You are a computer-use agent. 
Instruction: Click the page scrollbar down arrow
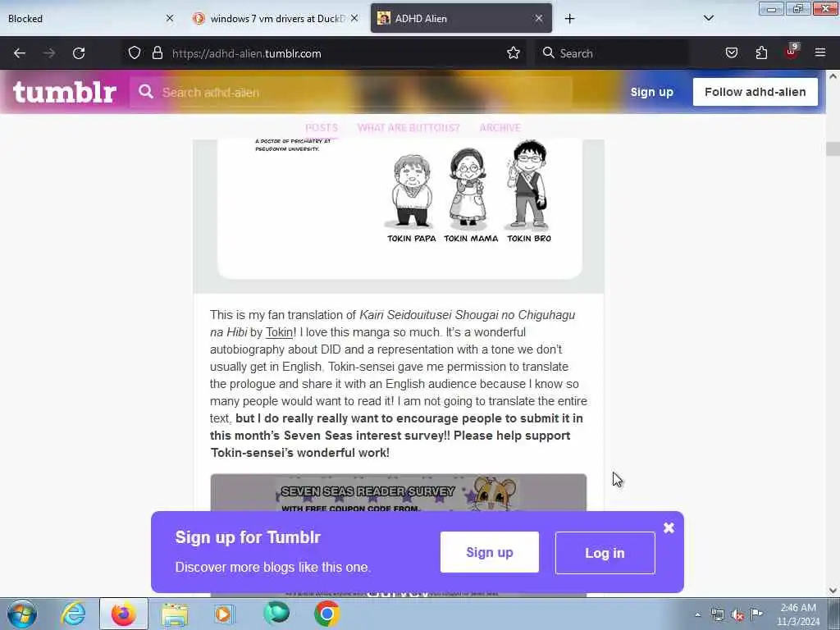pyautogui.click(x=833, y=591)
